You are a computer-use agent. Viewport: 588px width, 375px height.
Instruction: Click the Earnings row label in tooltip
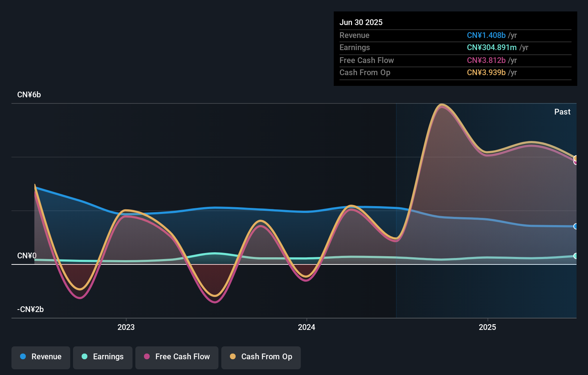coord(355,48)
